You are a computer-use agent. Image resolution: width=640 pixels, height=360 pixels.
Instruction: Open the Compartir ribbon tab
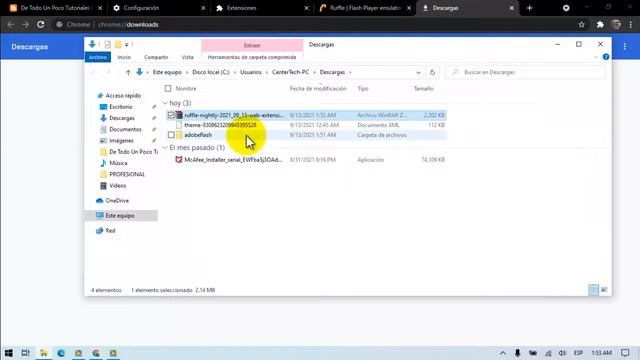pos(156,57)
